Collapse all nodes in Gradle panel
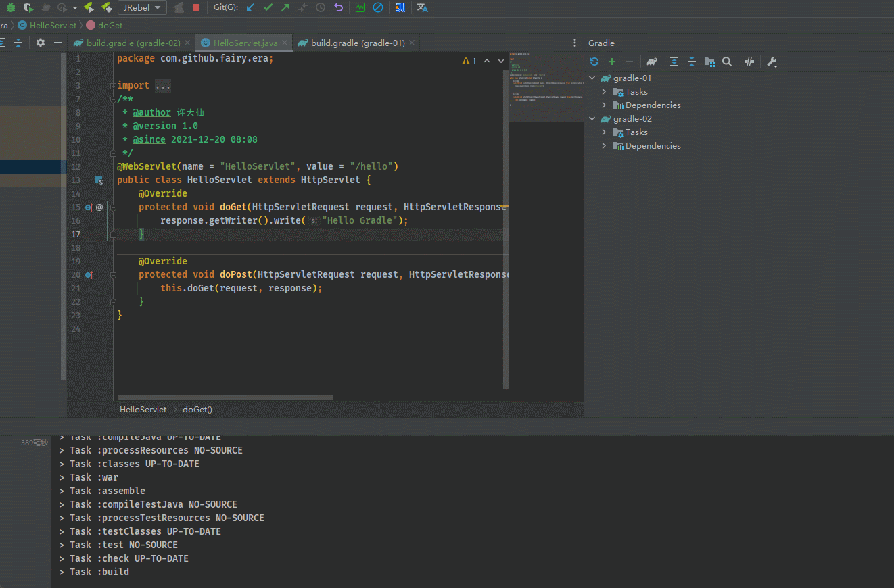894x588 pixels. 692,62
